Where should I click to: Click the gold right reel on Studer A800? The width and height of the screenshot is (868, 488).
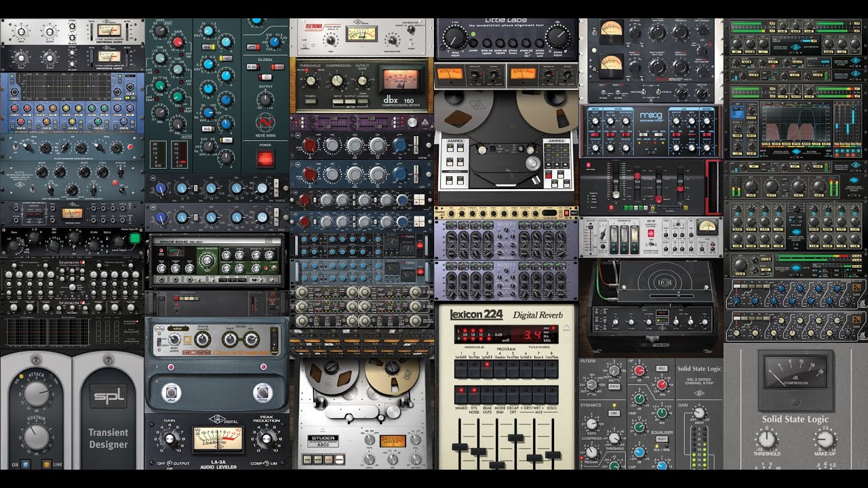point(392,376)
